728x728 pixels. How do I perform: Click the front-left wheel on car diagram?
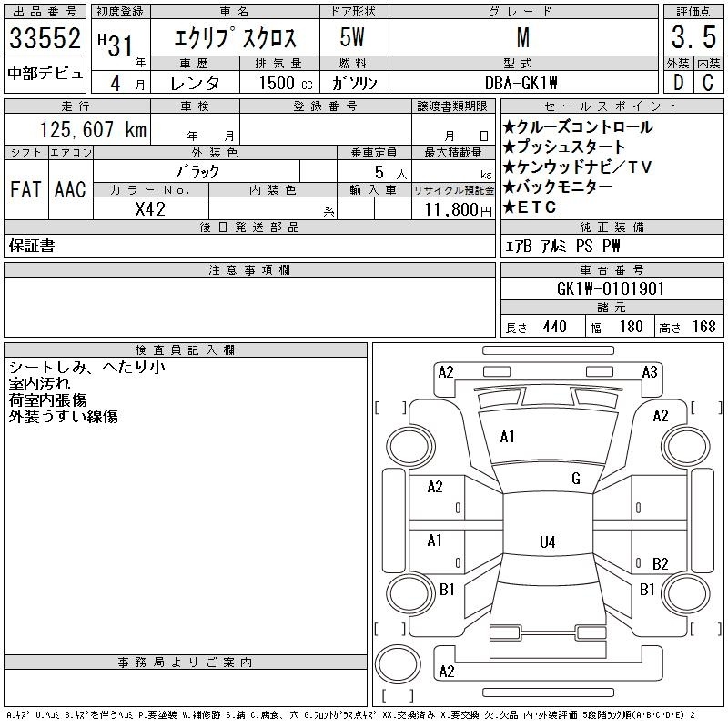pos(408,446)
